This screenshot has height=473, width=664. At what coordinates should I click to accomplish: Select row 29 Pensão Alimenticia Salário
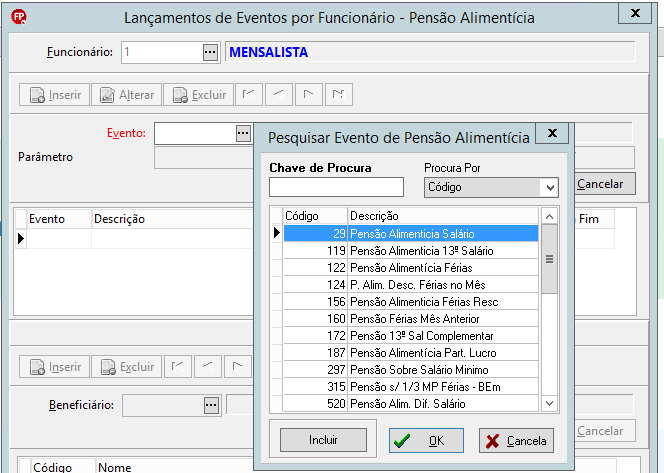[x=411, y=234]
